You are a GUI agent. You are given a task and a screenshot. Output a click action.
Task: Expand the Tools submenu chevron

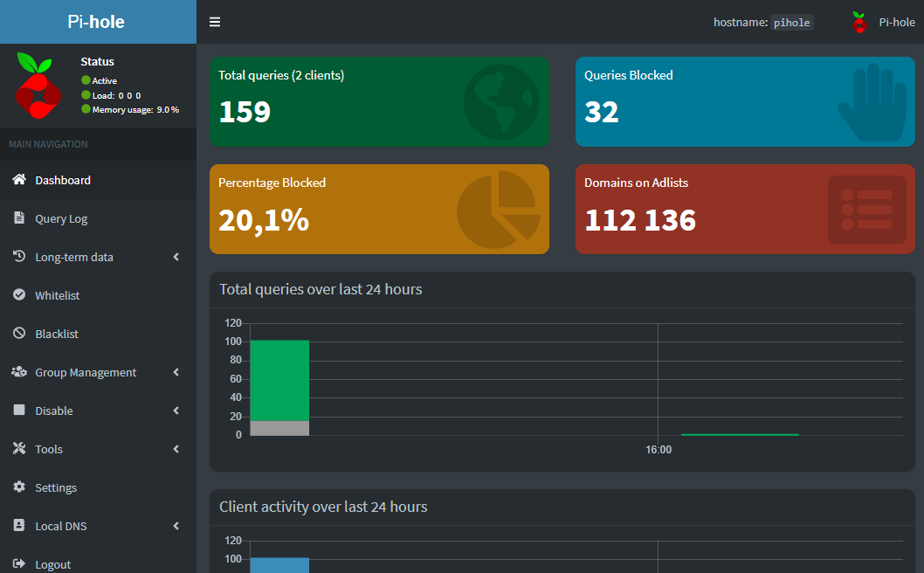(176, 449)
